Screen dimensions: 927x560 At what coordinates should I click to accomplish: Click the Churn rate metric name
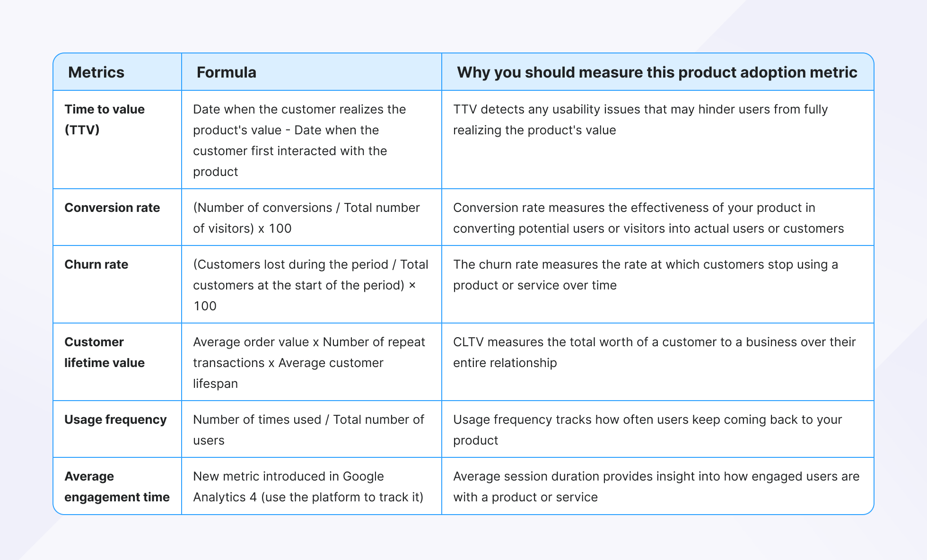pos(96,264)
